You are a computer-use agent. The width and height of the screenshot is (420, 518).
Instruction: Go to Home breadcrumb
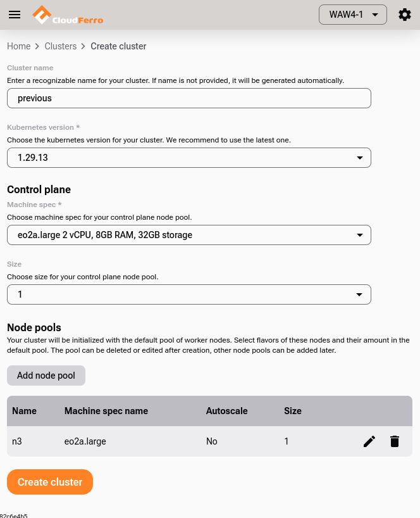19,46
